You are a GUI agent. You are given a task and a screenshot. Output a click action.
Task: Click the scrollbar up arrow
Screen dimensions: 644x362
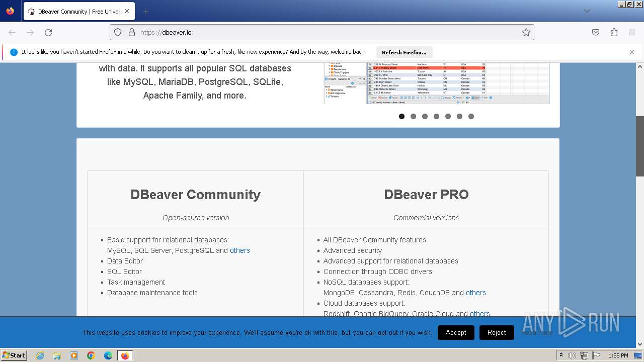[640, 66]
